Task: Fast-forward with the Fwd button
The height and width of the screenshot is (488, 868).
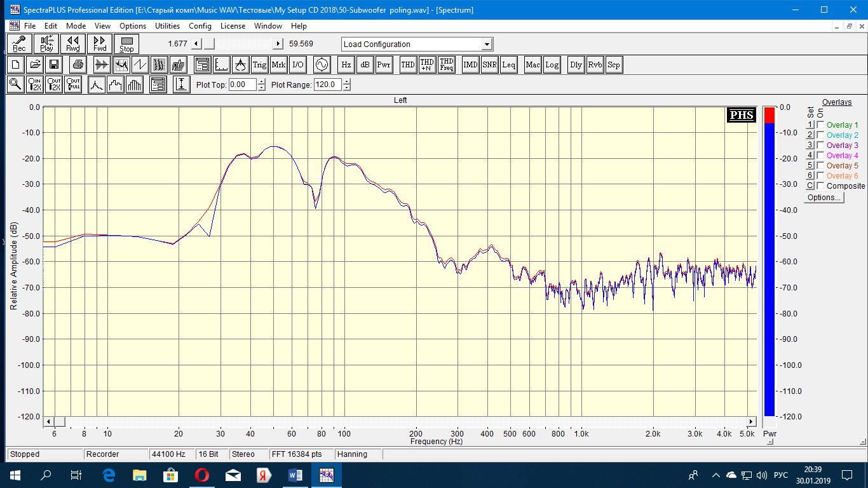Action: [x=100, y=44]
